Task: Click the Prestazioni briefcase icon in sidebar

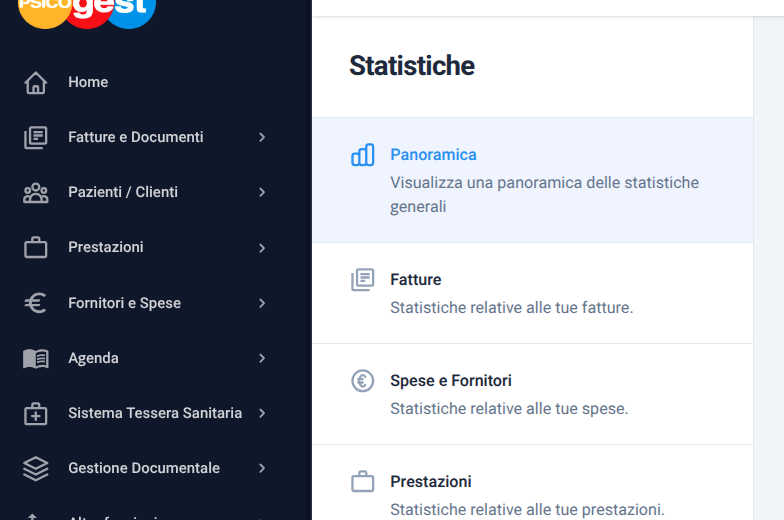Action: (36, 248)
